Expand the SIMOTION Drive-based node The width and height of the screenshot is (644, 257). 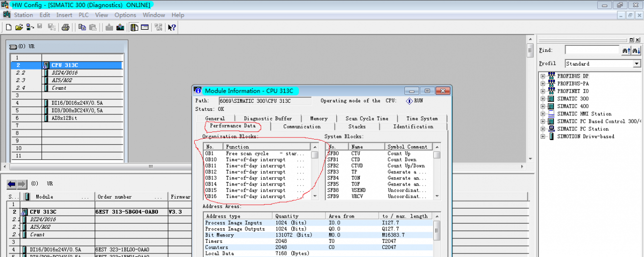(x=543, y=137)
